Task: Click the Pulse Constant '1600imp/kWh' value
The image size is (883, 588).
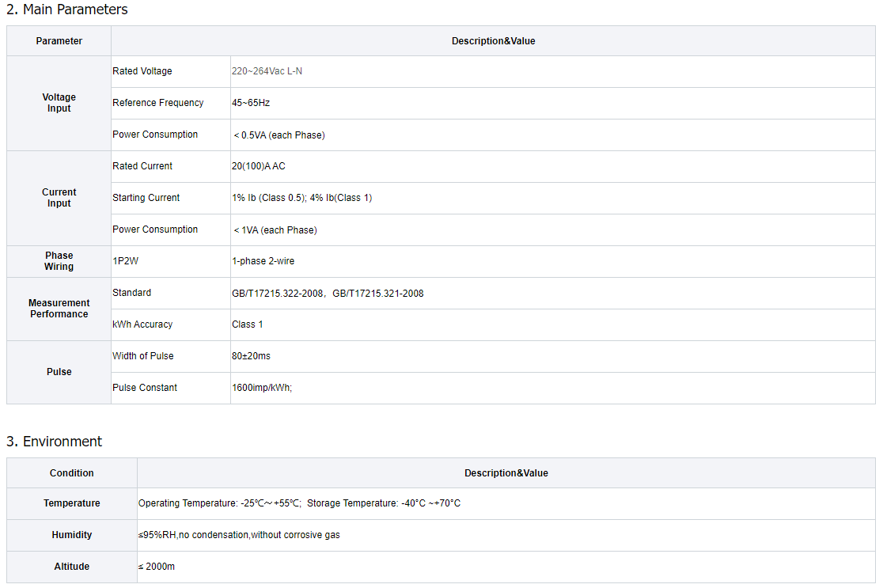Action: [x=261, y=388]
